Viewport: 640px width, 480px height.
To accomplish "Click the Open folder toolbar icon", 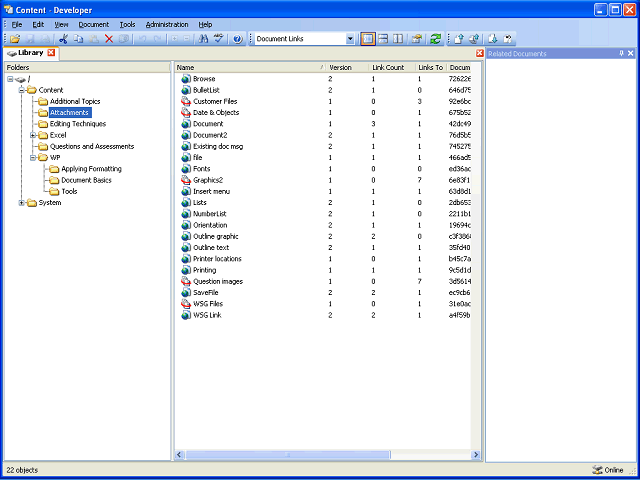I will click(x=15, y=39).
